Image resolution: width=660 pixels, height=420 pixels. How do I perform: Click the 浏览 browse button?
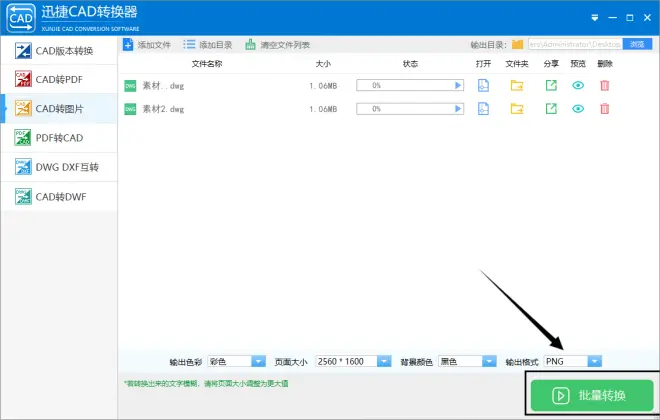(637, 44)
